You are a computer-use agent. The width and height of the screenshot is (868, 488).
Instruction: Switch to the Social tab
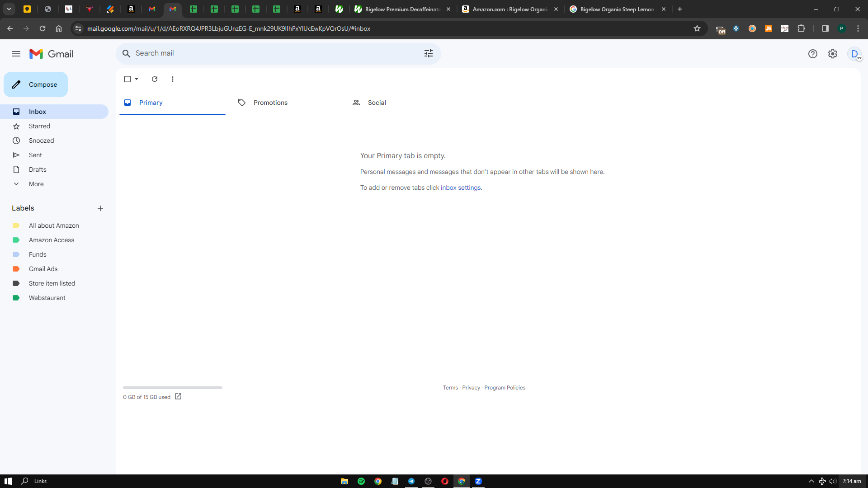tap(401, 103)
